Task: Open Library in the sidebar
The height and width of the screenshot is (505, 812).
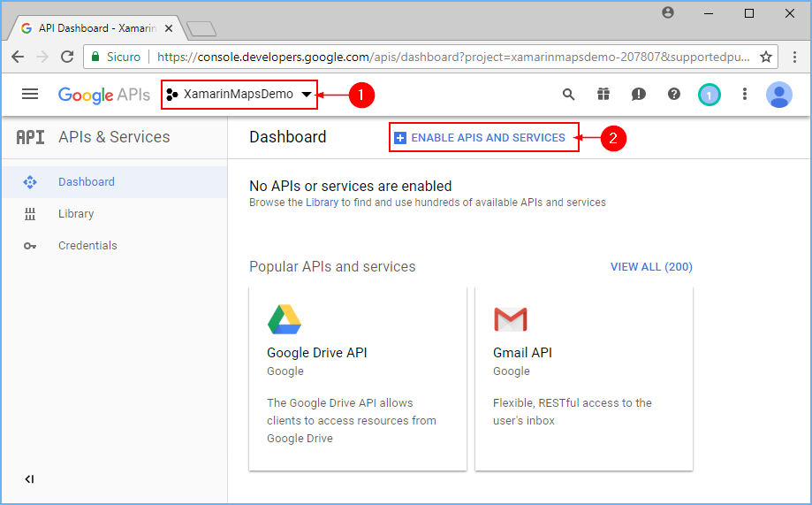Action: [115, 214]
